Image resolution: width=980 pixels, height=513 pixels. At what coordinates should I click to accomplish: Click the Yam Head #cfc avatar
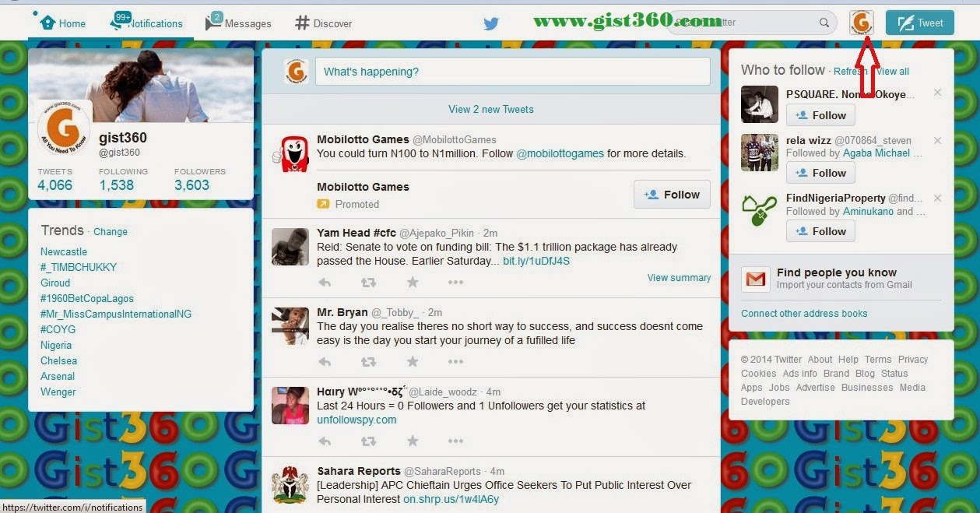290,247
